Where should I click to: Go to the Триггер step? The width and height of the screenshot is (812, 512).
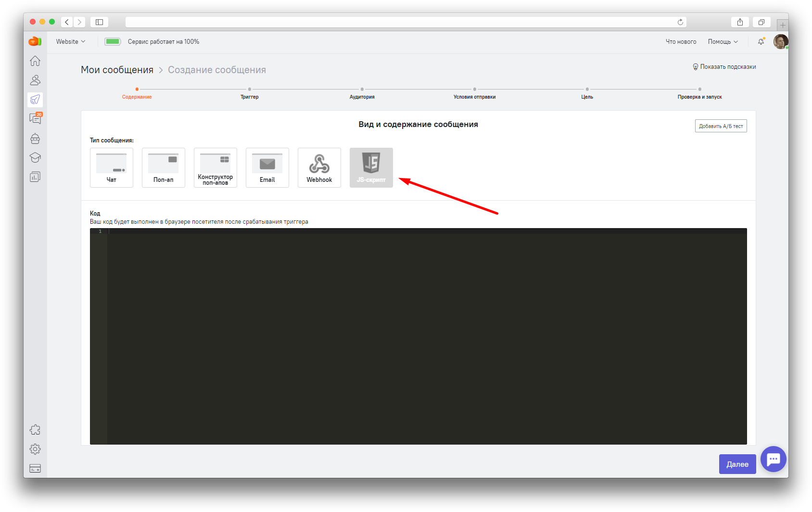pyautogui.click(x=250, y=93)
